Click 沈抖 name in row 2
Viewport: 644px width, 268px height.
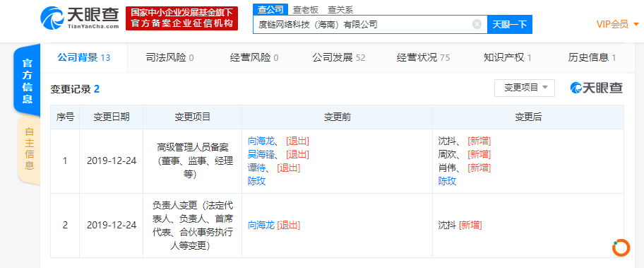pyautogui.click(x=447, y=226)
